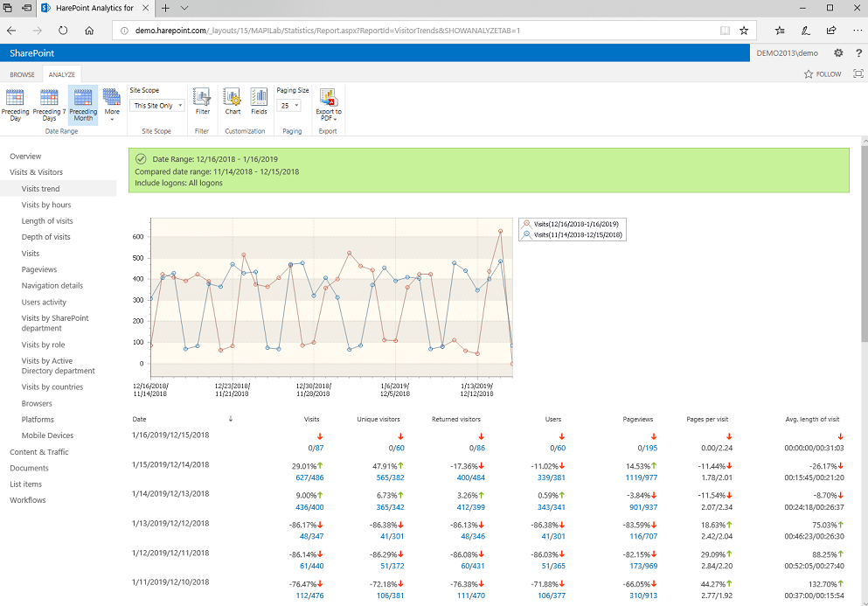Open SharePoint settings gear
Image resolution: width=868 pixels, height=606 pixels.
pos(838,53)
